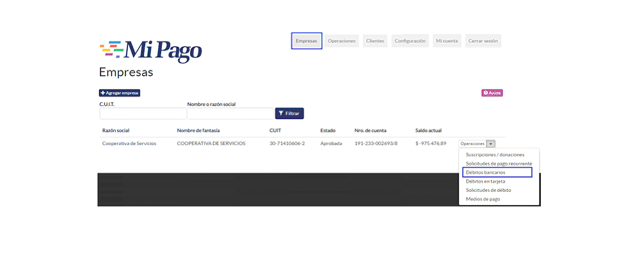Viewport: 644px width, 255px height.
Task: Click the Mi Pago logo
Action: (x=150, y=51)
